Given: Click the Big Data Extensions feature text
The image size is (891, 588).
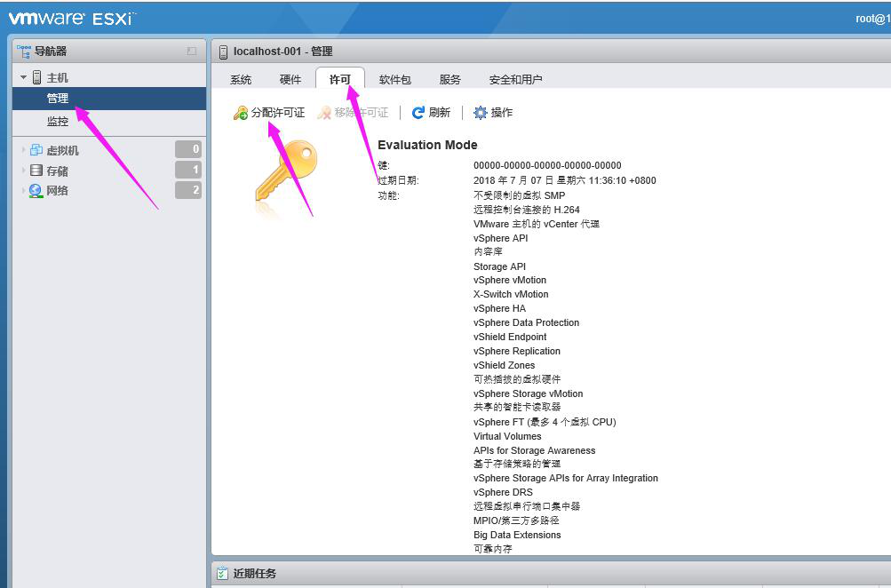Looking at the screenshot, I should tap(517, 536).
